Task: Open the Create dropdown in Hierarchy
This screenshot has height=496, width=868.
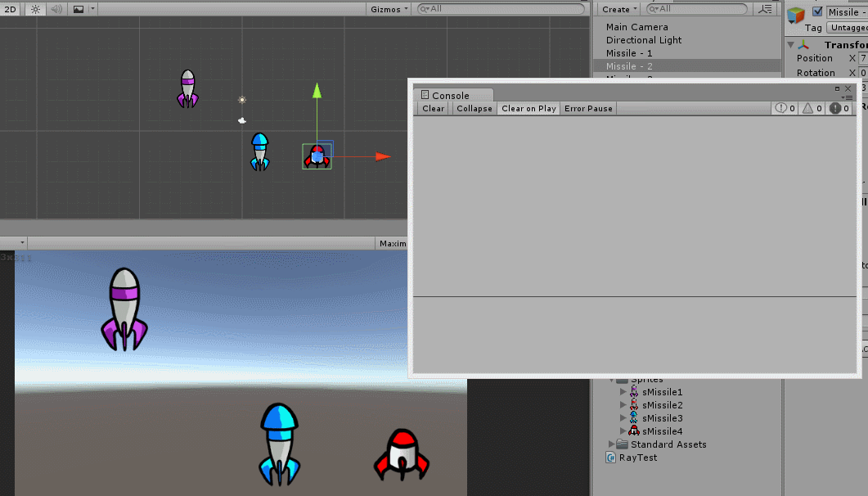Action: pyautogui.click(x=617, y=9)
